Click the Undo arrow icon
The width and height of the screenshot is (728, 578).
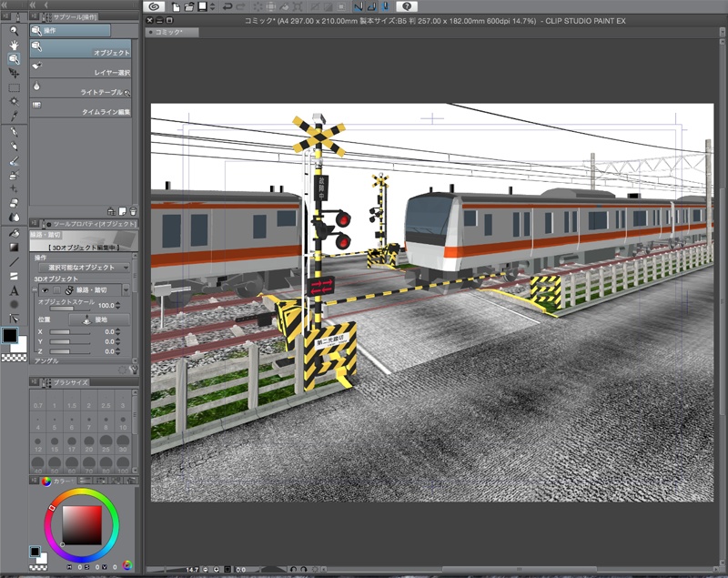point(227,7)
